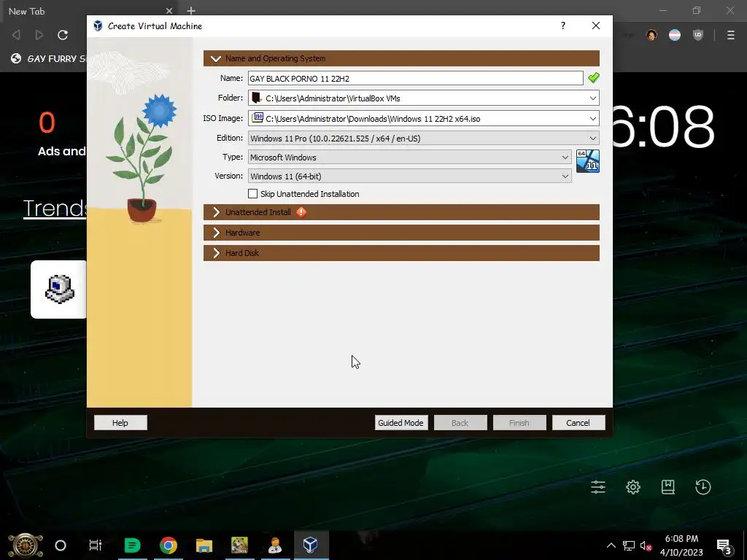
Task: Open the Edition dropdown
Action: [592, 139]
